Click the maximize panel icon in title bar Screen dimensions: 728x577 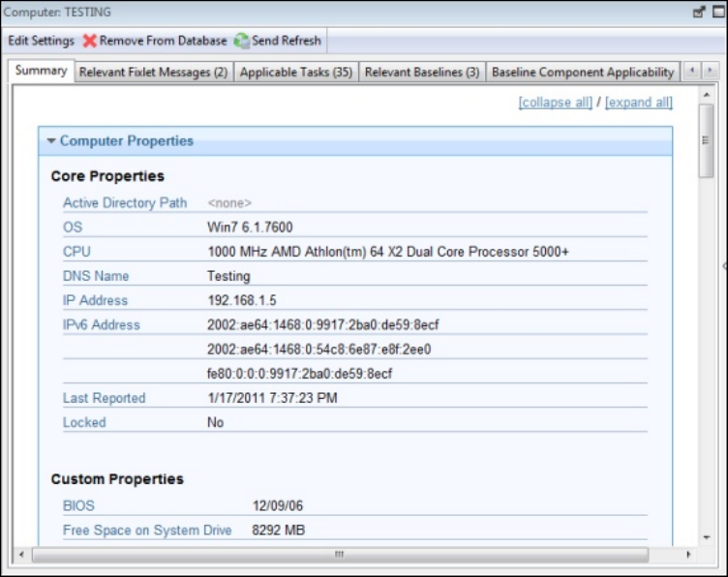pyautogui.click(x=719, y=12)
